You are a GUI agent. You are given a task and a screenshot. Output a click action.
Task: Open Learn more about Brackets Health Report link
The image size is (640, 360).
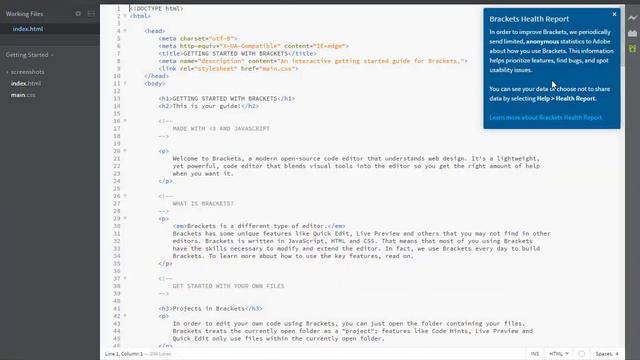coord(545,118)
